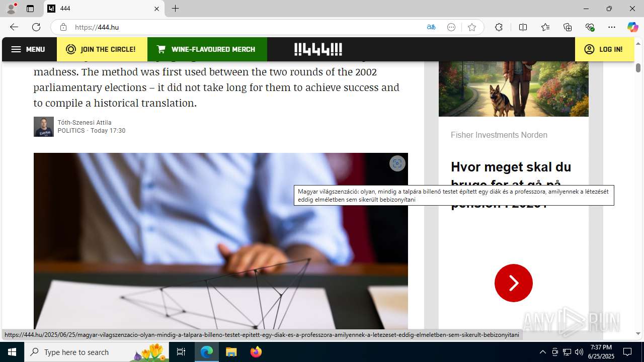Open a new tab with plus button
Viewport: 644px width, 362px height.
[175, 9]
